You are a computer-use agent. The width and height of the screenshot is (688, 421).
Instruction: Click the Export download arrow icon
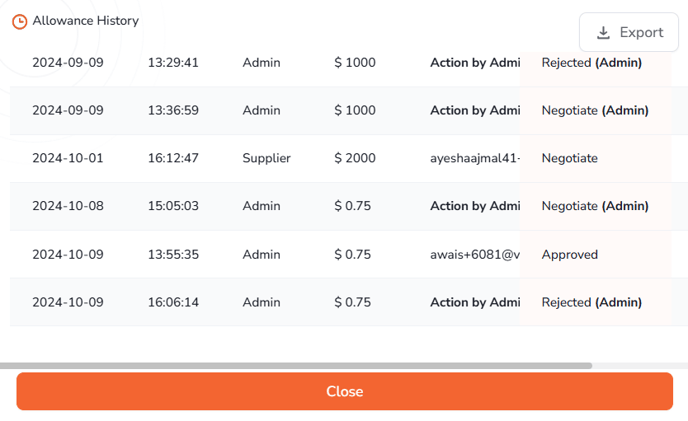tap(603, 32)
